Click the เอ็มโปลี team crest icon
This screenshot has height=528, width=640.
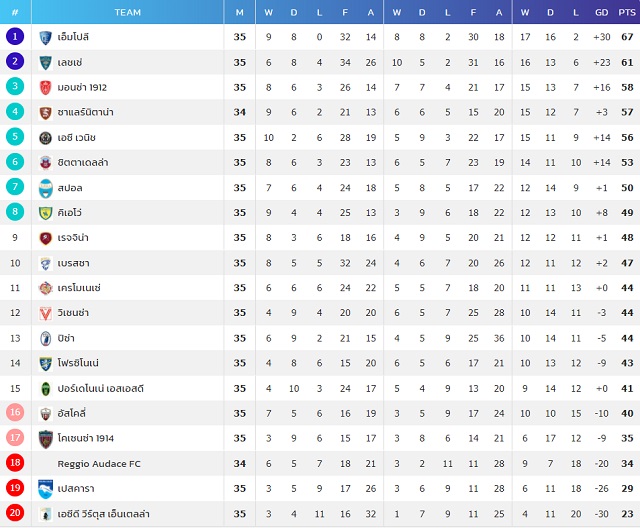point(45,38)
